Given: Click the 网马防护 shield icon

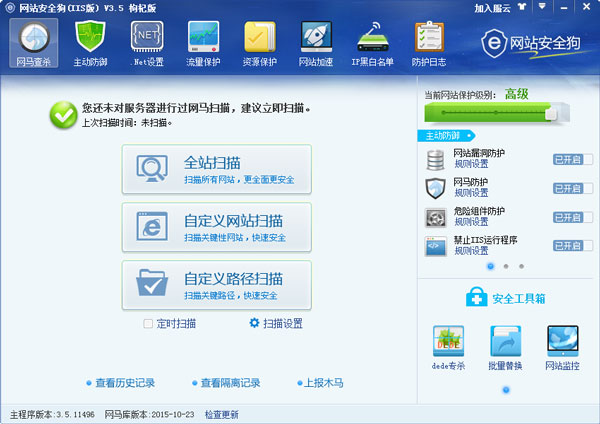Looking at the screenshot, I should coord(435,188).
